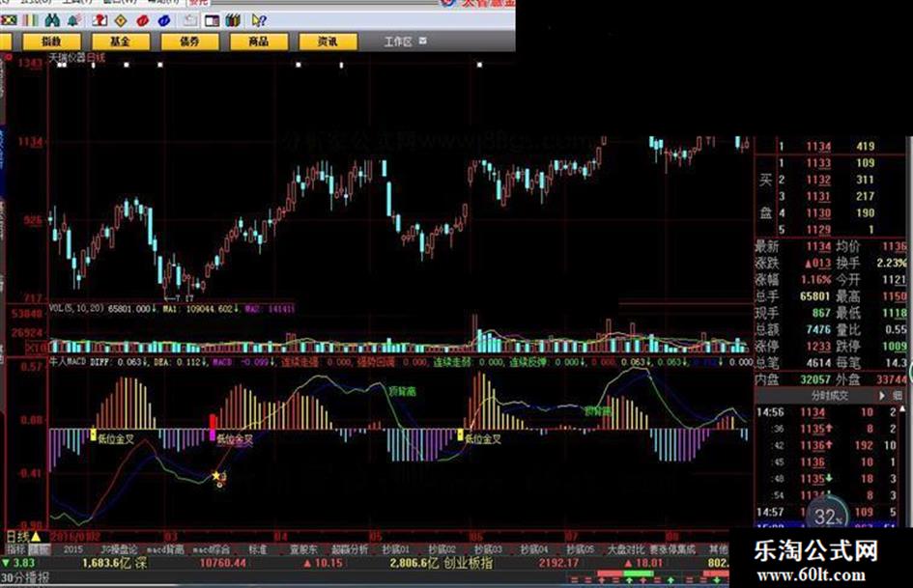Expand the 分时成交 panel right arrow

881,395
